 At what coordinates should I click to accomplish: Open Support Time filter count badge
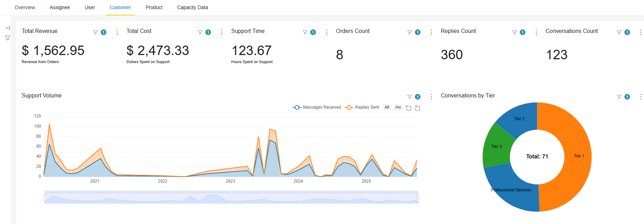point(313,32)
